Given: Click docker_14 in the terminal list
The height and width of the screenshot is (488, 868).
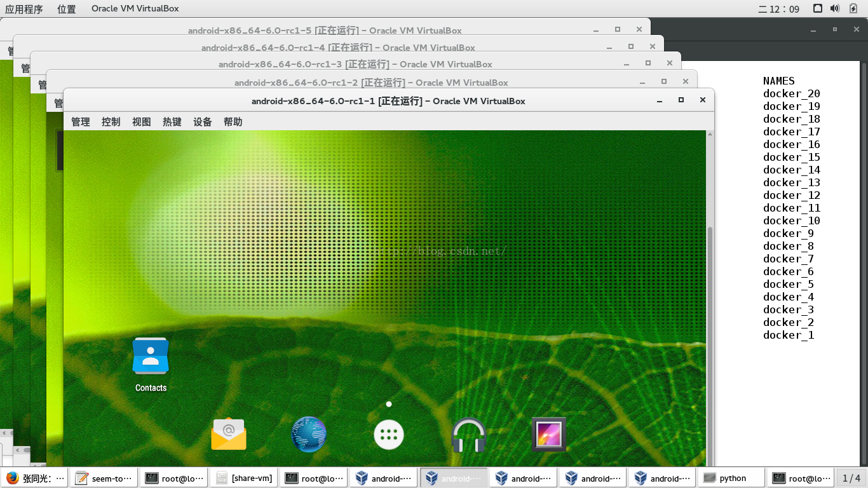Looking at the screenshot, I should (792, 170).
